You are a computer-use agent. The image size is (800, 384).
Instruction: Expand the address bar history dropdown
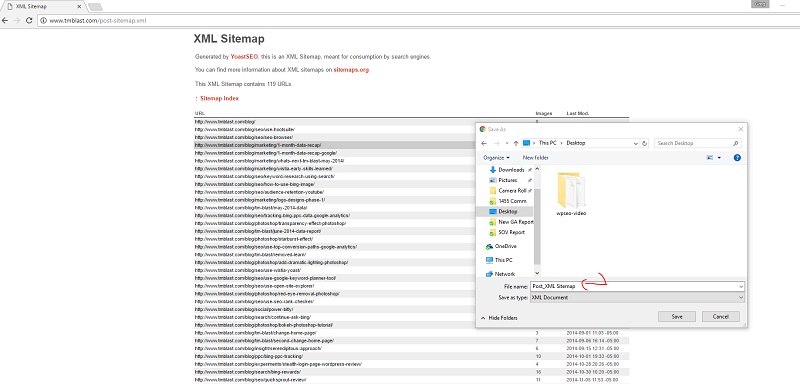pyautogui.click(x=636, y=143)
